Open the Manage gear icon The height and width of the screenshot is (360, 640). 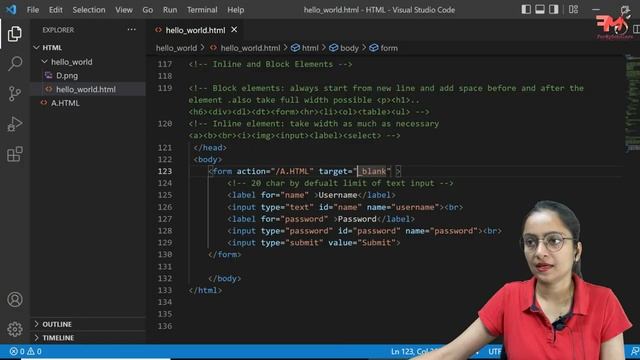tap(15, 329)
